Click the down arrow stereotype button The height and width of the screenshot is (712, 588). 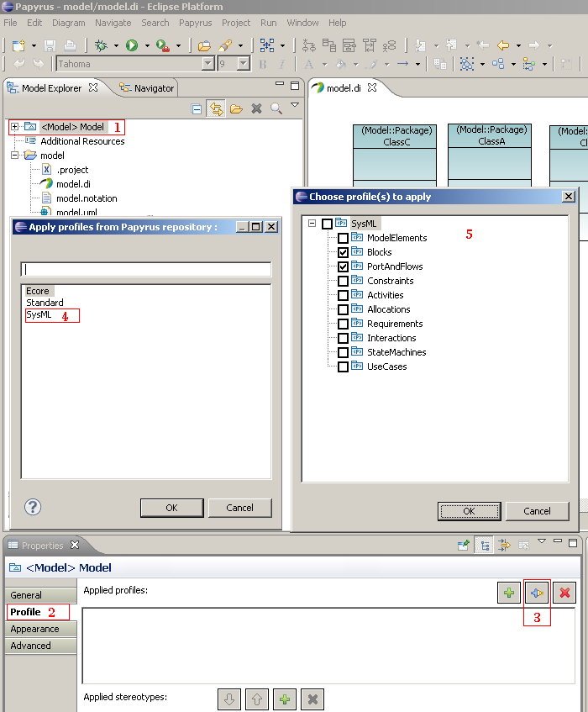pyautogui.click(x=229, y=699)
